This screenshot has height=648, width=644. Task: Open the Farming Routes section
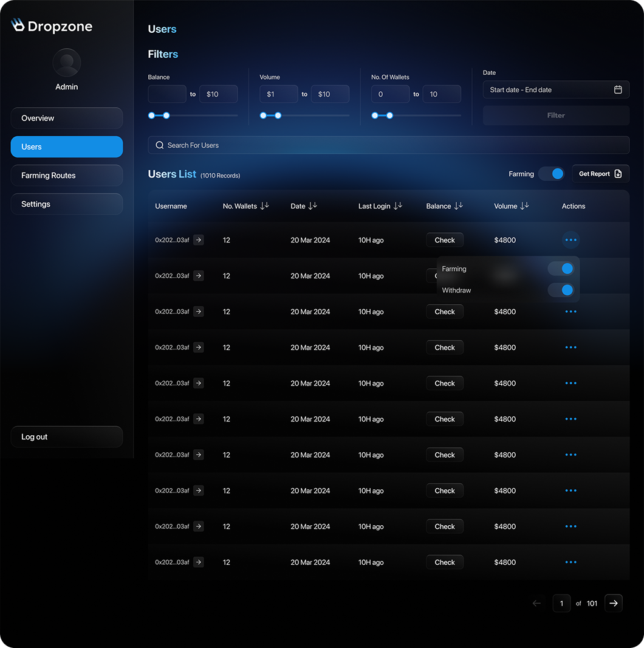coord(67,175)
